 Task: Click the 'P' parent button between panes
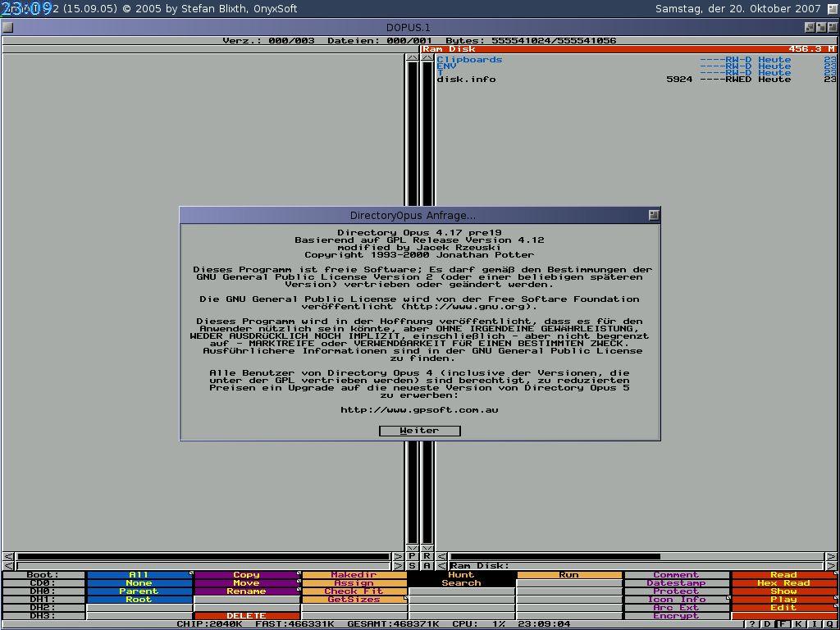(x=412, y=557)
